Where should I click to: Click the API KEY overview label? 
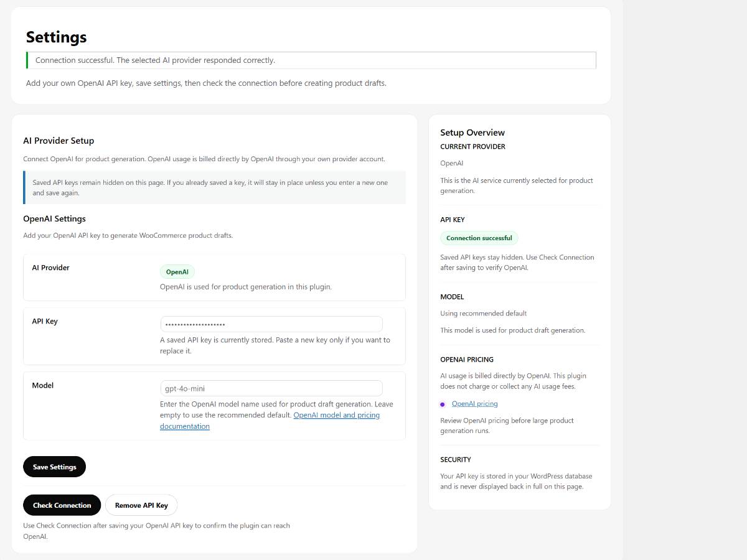pos(453,220)
